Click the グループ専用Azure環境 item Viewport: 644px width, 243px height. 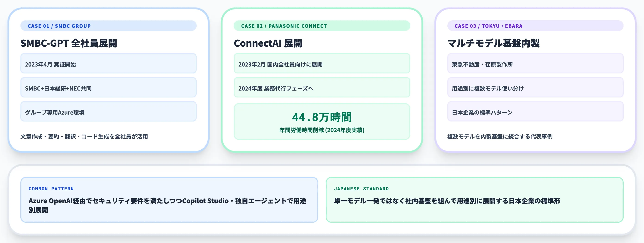pos(108,111)
